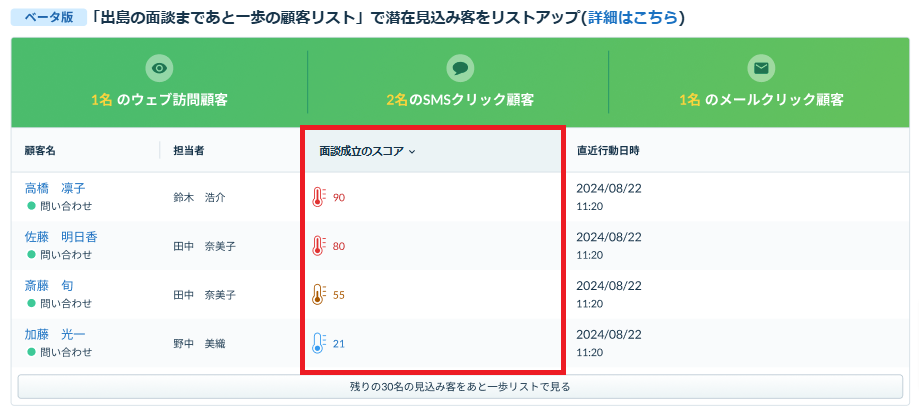
Task: Click score value 55
Action: [339, 295]
